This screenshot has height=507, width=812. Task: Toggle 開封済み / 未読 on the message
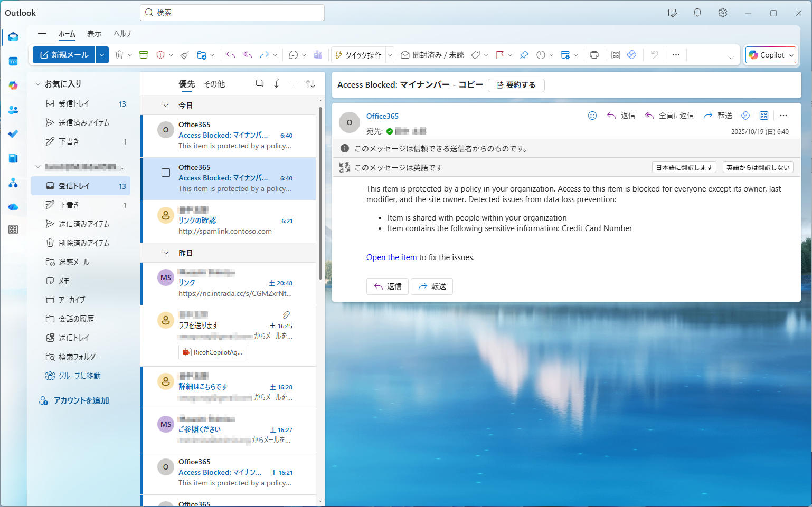(x=432, y=54)
